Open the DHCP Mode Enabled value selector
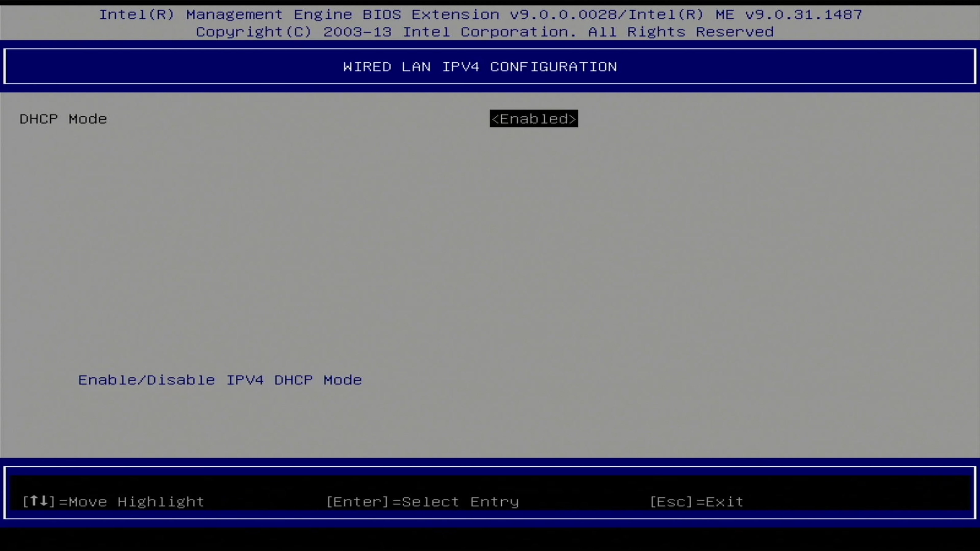The width and height of the screenshot is (980, 551). pos(534,119)
